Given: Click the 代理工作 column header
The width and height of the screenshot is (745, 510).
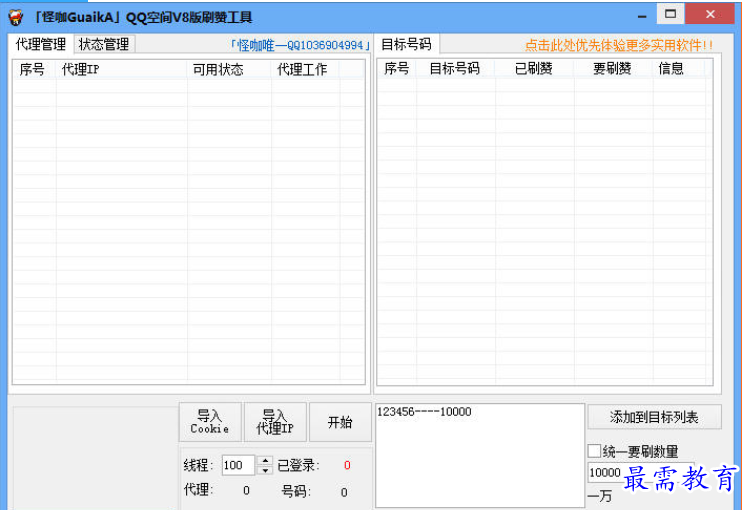Looking at the screenshot, I should [306, 69].
